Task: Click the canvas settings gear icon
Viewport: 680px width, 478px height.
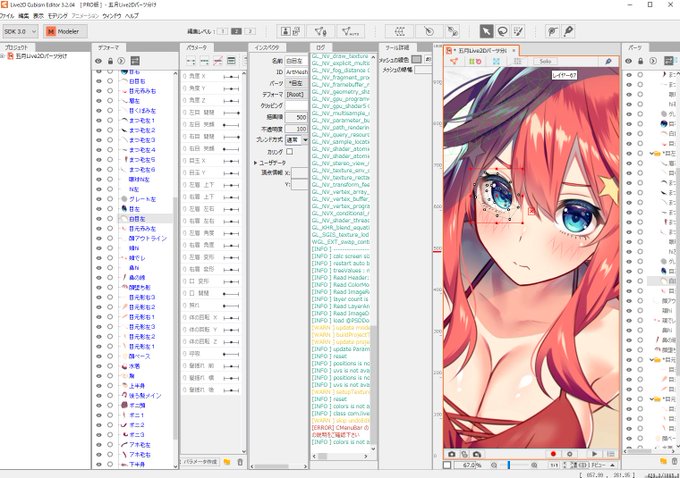Action: pyautogui.click(x=569, y=454)
